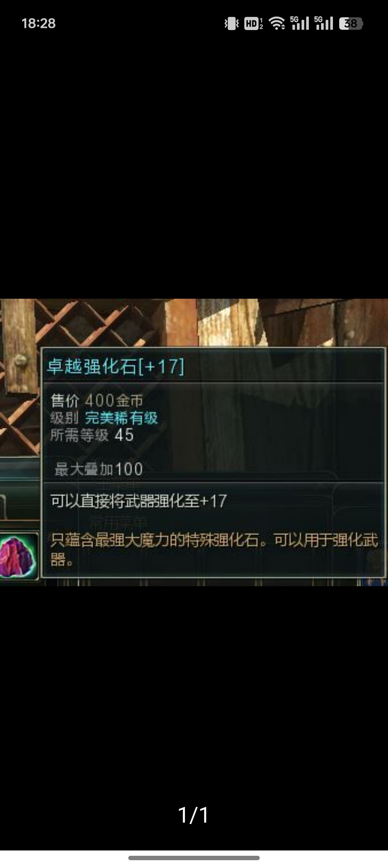Tap the 完美稀有级 grade text
Screen dimensions: 388x868
pyautogui.click(x=121, y=418)
